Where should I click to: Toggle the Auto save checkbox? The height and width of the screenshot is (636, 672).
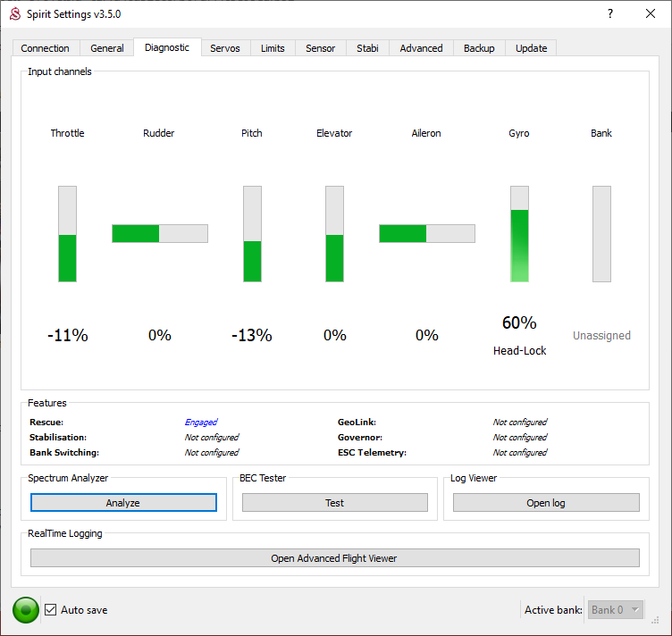pyautogui.click(x=52, y=610)
